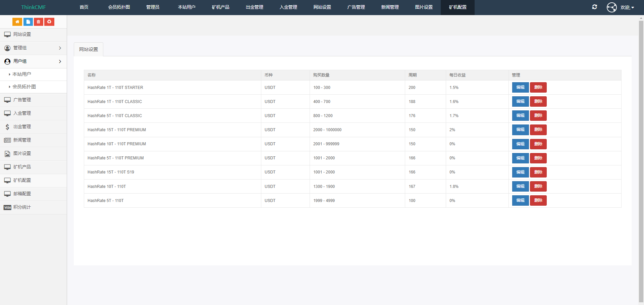Viewport: 644px width, 305px height.
Task: Delete the HashRate 15T - 110T S19 row
Action: pyautogui.click(x=538, y=172)
